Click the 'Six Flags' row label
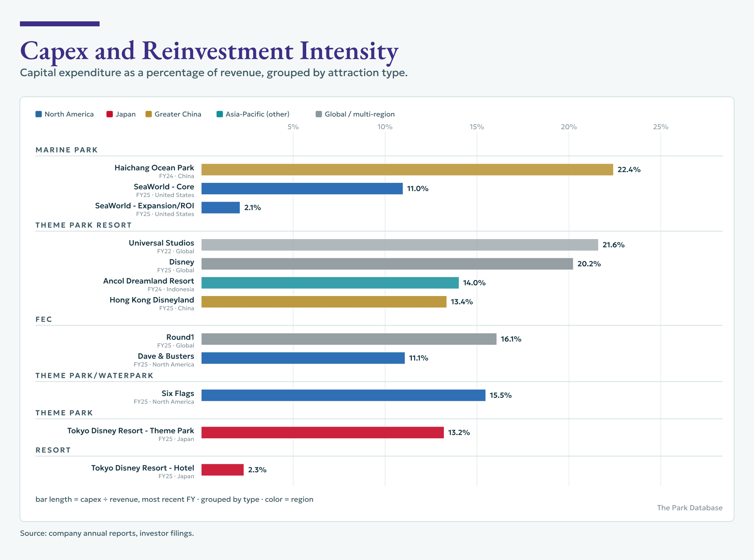The width and height of the screenshot is (754, 560). (178, 393)
